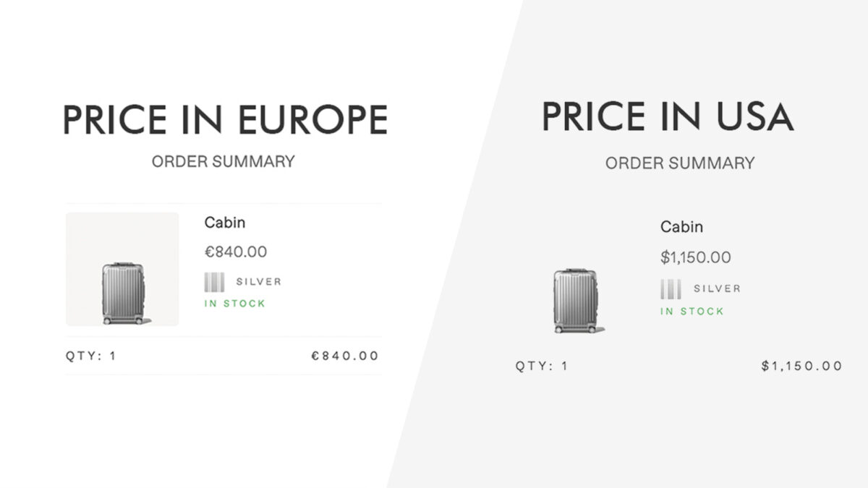Image resolution: width=868 pixels, height=488 pixels.
Task: Click the €840.00 total on the quantity row
Action: 345,356
